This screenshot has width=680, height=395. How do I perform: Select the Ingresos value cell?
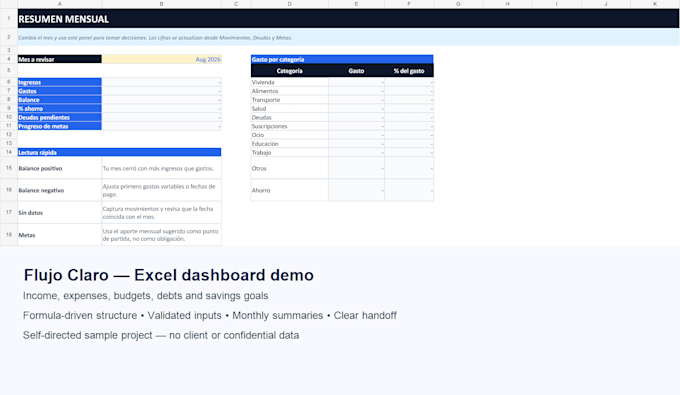[x=162, y=82]
